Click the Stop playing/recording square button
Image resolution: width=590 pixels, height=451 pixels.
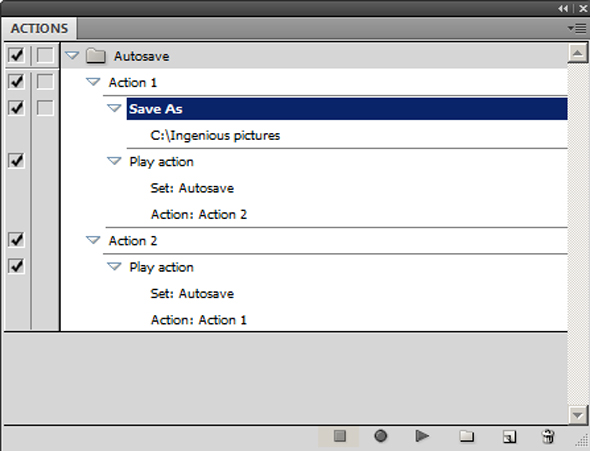pos(339,436)
